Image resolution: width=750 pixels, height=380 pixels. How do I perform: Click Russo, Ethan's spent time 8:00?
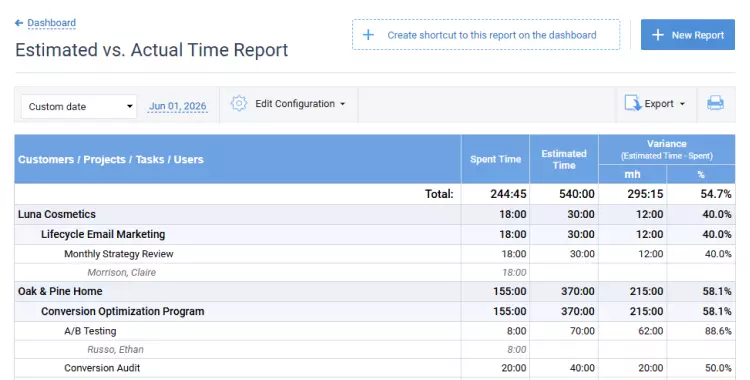click(x=517, y=350)
